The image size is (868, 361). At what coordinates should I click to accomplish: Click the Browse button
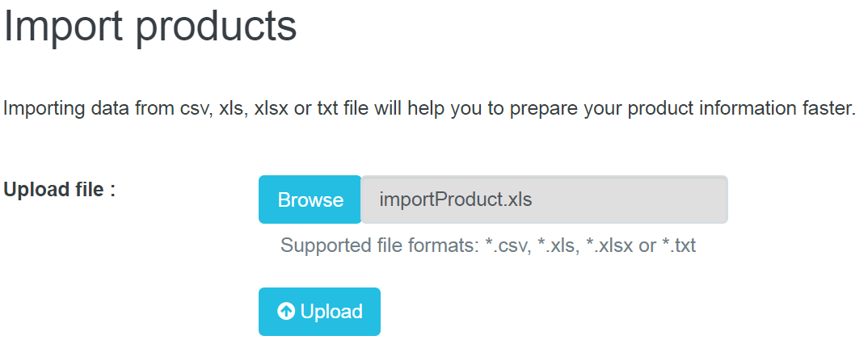point(310,199)
